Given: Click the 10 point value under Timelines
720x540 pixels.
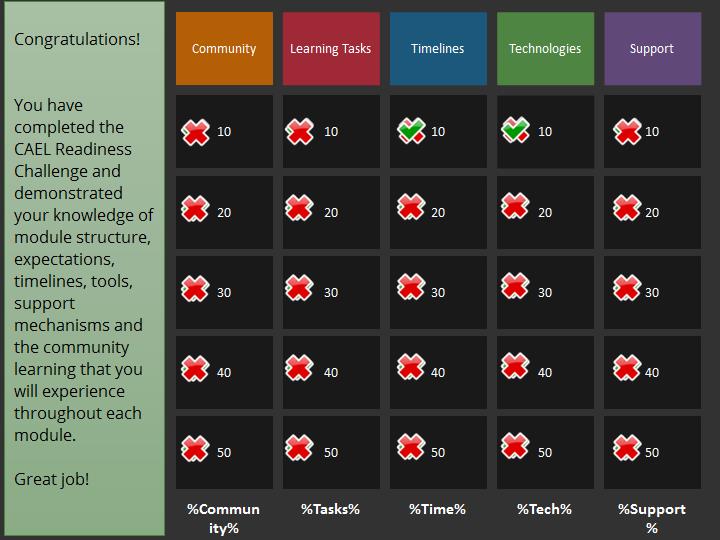Looking at the screenshot, I should pos(438,132).
